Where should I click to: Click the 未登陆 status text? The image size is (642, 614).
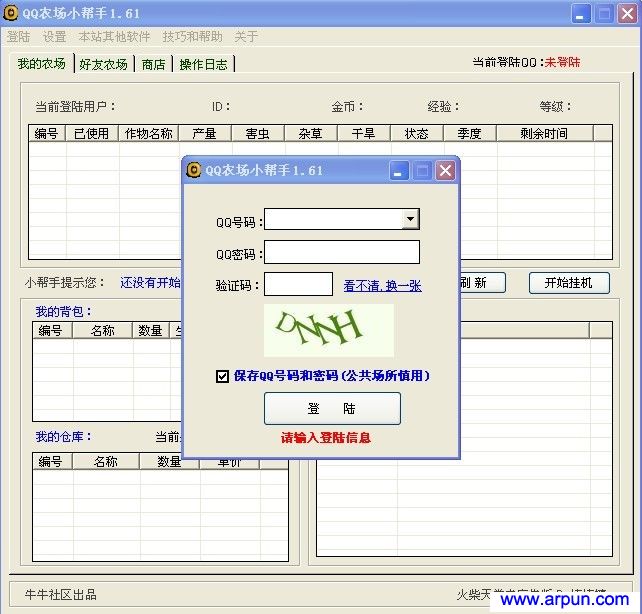[x=562, y=62]
